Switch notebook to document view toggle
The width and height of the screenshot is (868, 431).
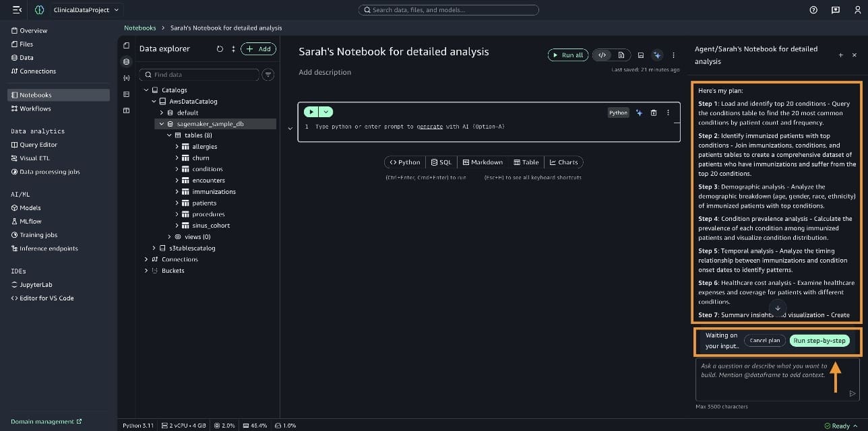coord(621,55)
